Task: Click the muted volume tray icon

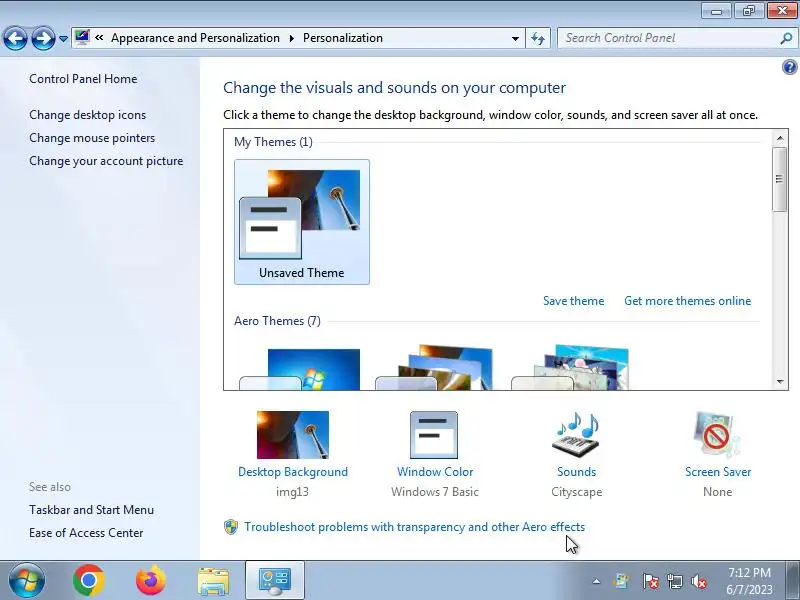Action: (x=698, y=581)
